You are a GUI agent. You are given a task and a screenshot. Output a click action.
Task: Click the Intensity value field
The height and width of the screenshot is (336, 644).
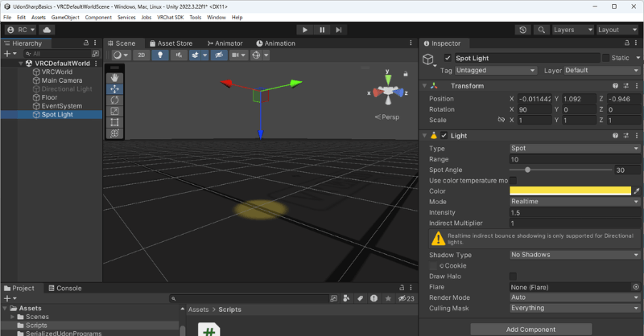pyautogui.click(x=575, y=212)
